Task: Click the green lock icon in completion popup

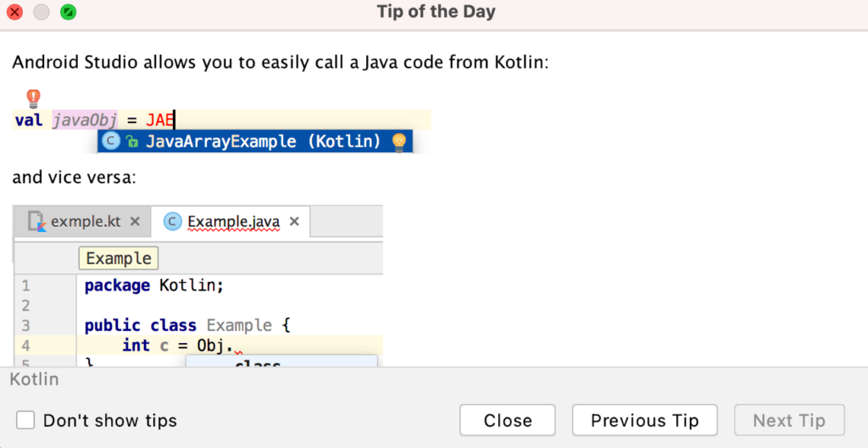Action: coord(131,141)
